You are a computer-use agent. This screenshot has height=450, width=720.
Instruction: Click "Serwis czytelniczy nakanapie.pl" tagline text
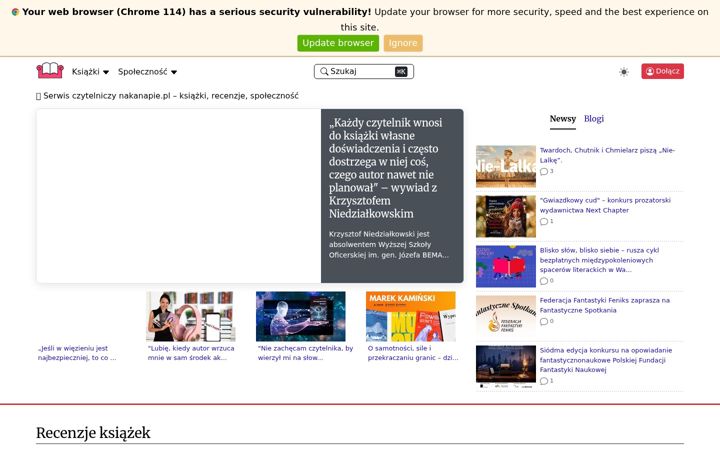click(x=171, y=96)
